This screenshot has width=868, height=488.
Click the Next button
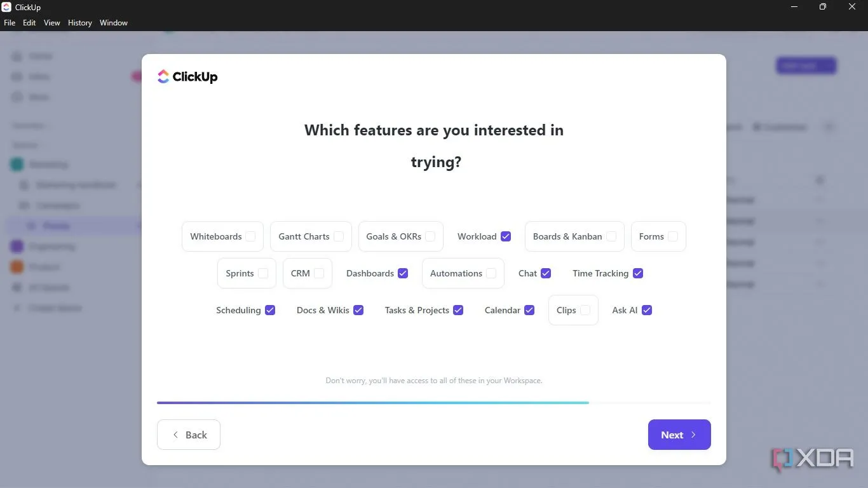pos(679,435)
